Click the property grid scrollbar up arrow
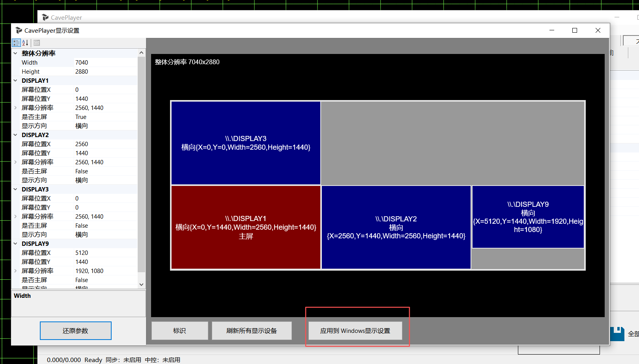This screenshot has height=364, width=639. [x=141, y=52]
